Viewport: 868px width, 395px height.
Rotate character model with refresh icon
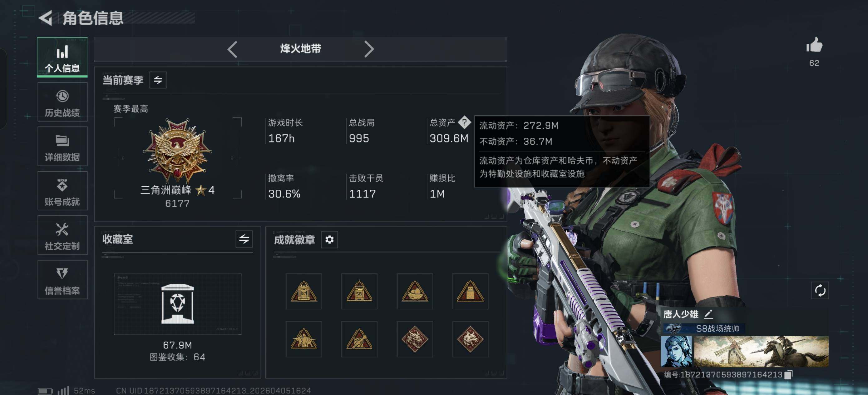click(820, 290)
